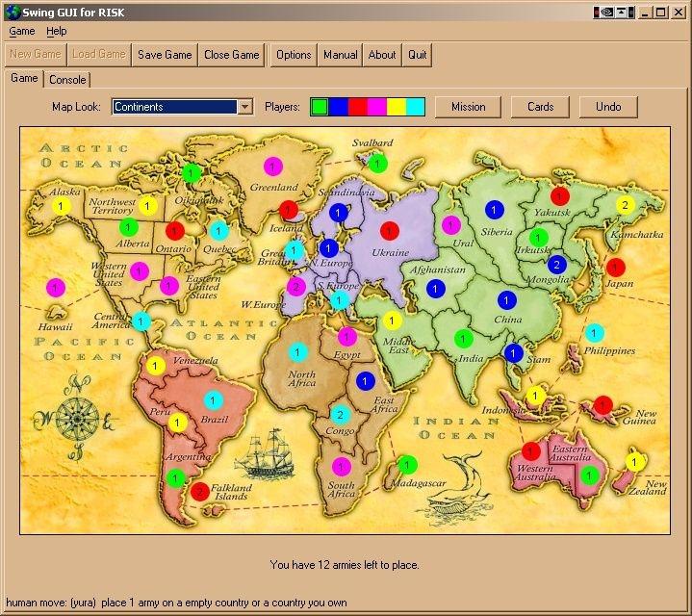Select the yellow army token on Kamchatka
The height and width of the screenshot is (616, 692).
click(x=625, y=205)
